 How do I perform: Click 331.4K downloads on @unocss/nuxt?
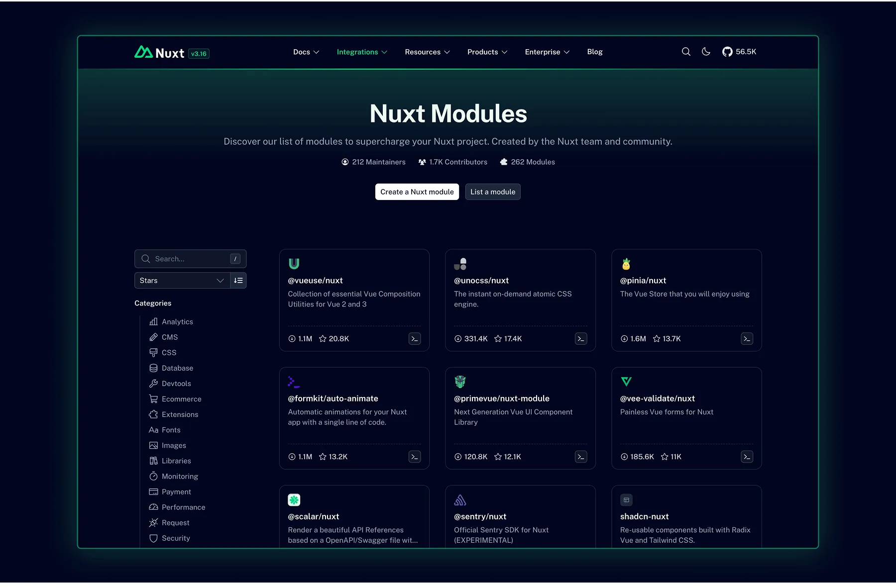tap(471, 339)
